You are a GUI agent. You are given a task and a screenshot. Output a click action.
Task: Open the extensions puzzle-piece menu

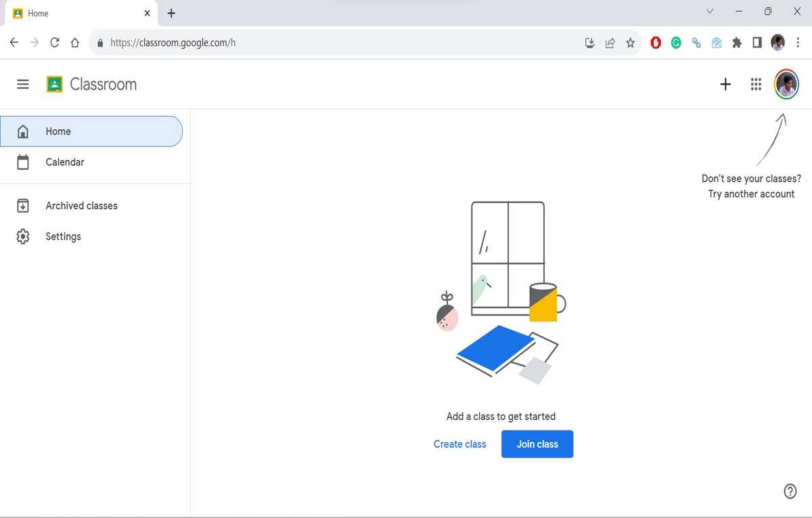click(737, 42)
